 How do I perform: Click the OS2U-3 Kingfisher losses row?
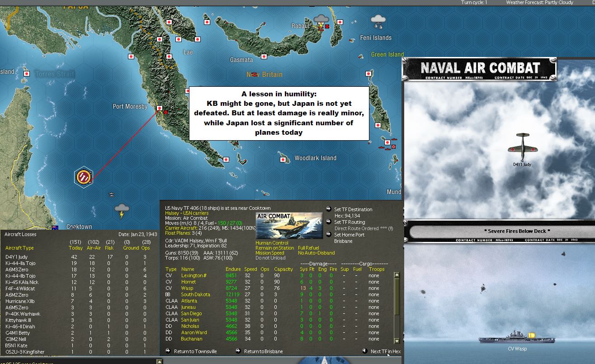(79, 352)
